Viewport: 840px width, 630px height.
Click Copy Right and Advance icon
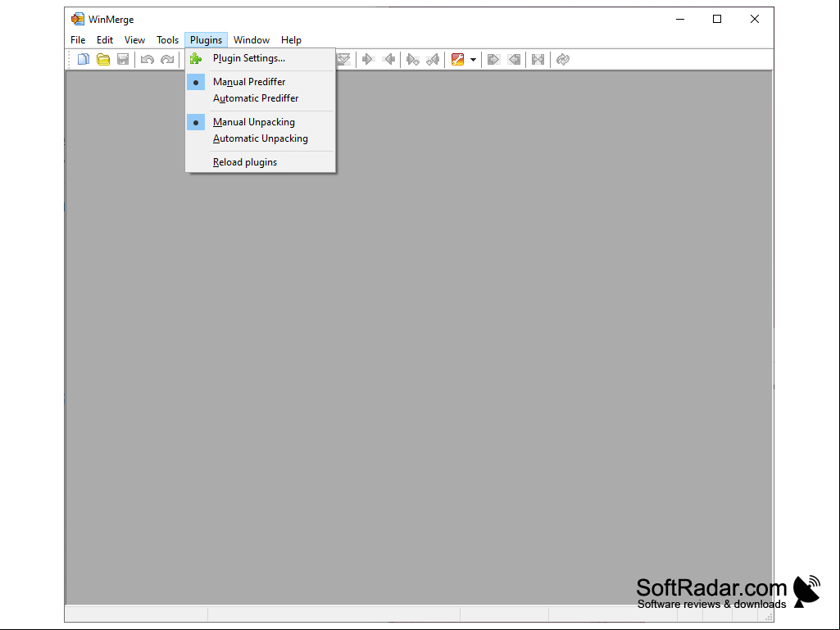(412, 60)
